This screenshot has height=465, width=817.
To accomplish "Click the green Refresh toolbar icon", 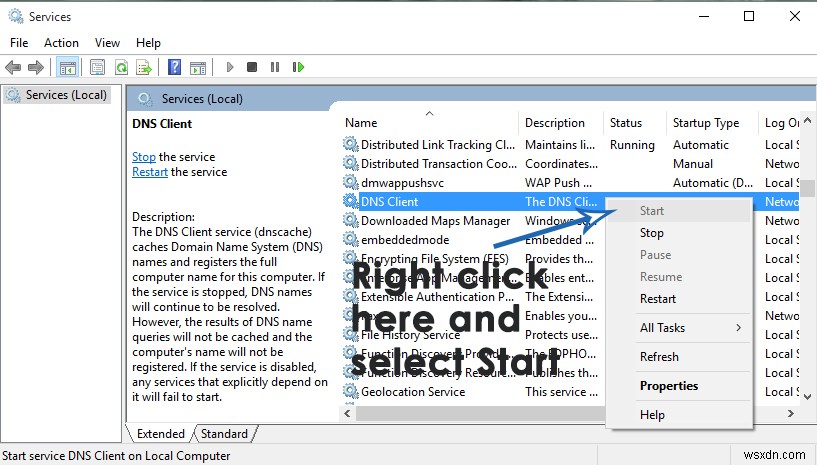I will pos(121,67).
